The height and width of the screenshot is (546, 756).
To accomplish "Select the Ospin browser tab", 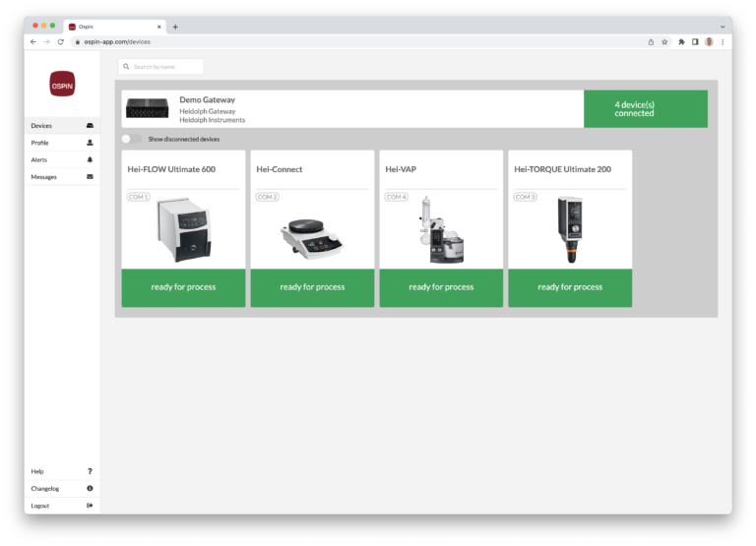I will coord(115,27).
